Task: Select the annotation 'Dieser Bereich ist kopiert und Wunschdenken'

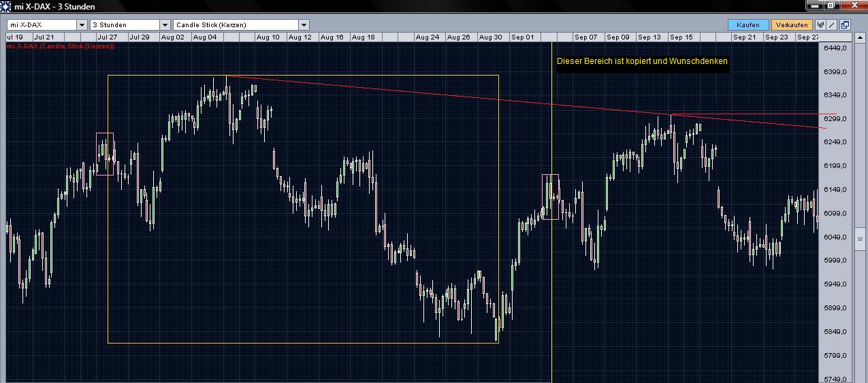Action: click(642, 61)
